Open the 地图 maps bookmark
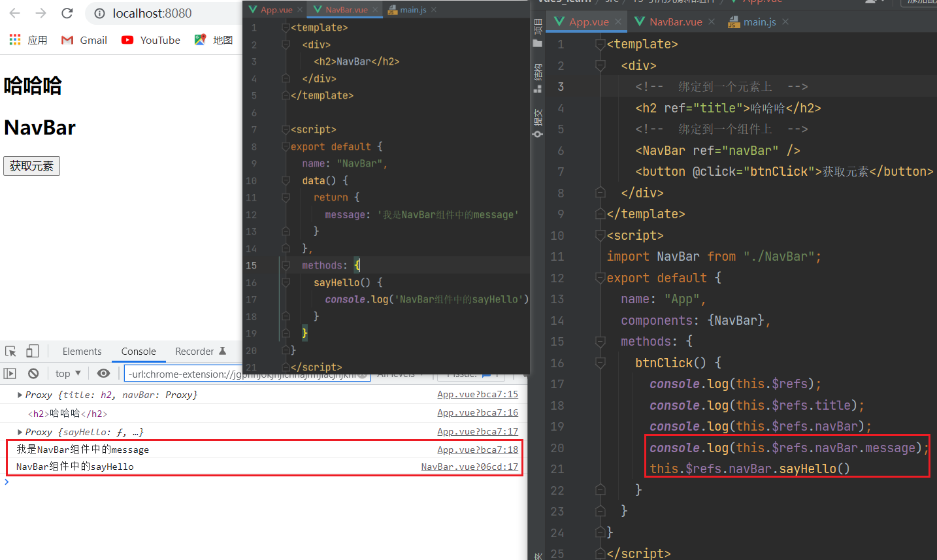937x560 pixels. point(214,40)
